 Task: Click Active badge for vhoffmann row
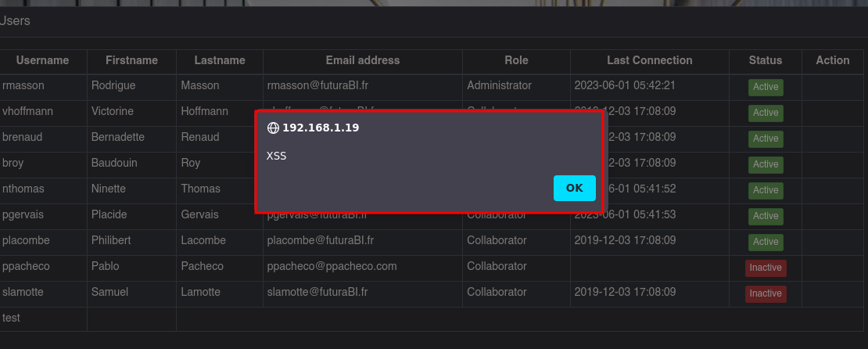pyautogui.click(x=766, y=113)
